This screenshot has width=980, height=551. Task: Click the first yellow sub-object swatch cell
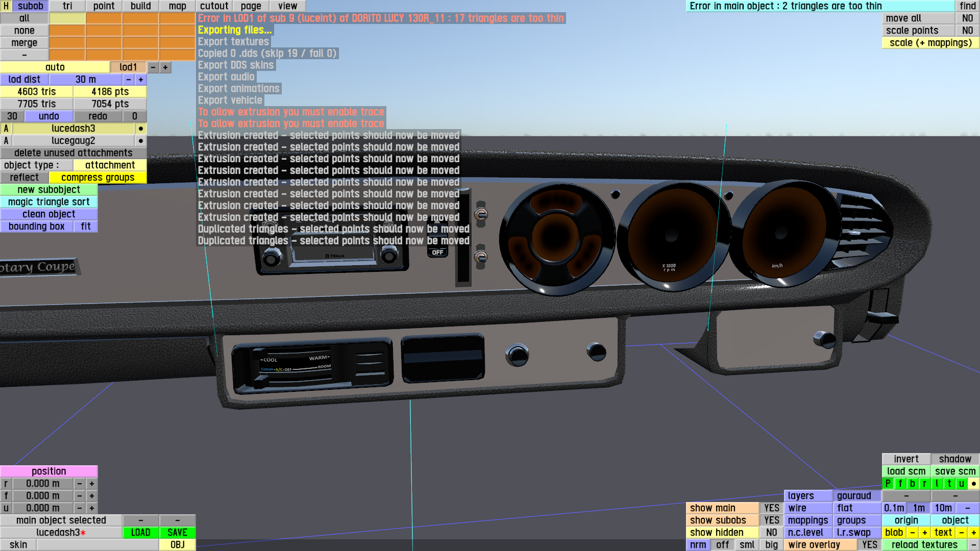[67, 18]
